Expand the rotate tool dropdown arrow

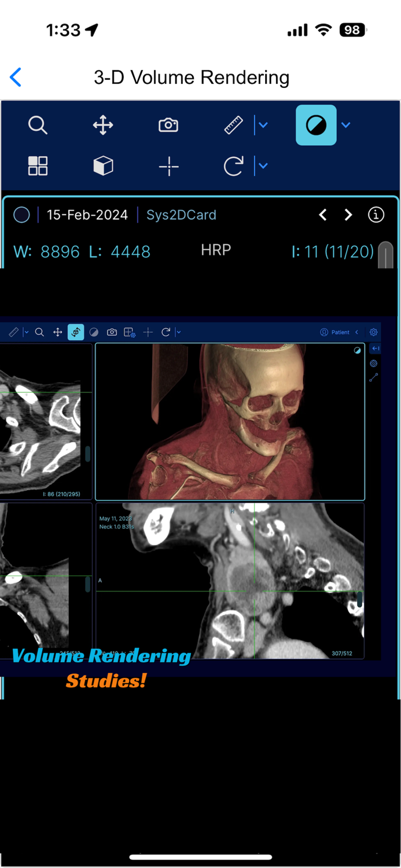263,166
